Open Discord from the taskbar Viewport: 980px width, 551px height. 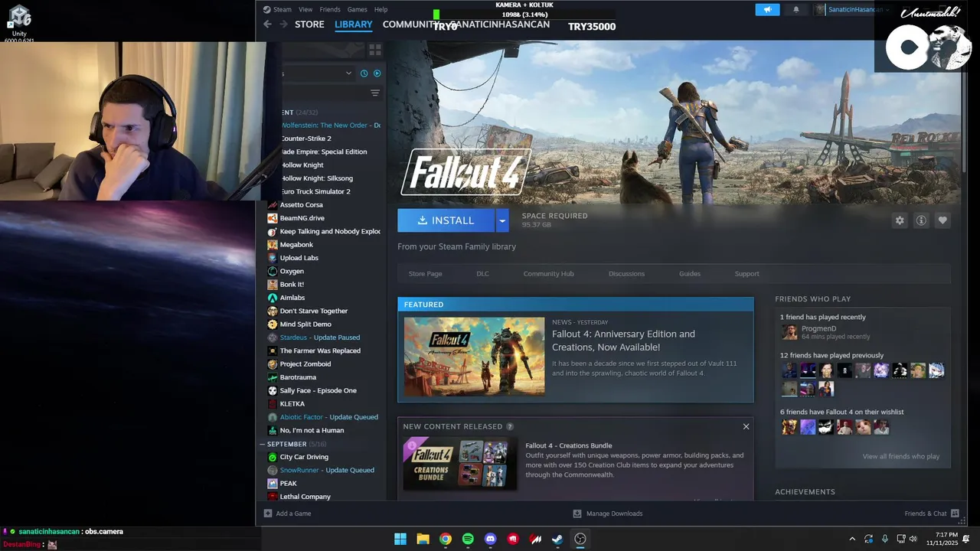point(491,539)
